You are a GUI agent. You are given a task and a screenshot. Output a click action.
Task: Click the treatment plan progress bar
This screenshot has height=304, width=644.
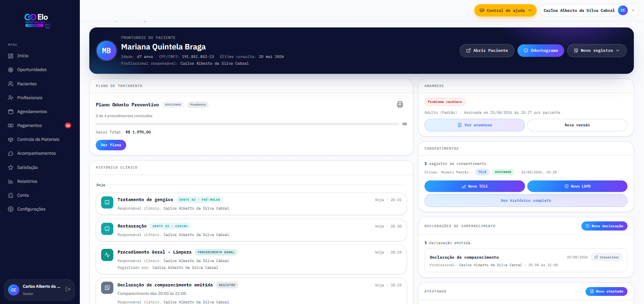click(x=248, y=124)
